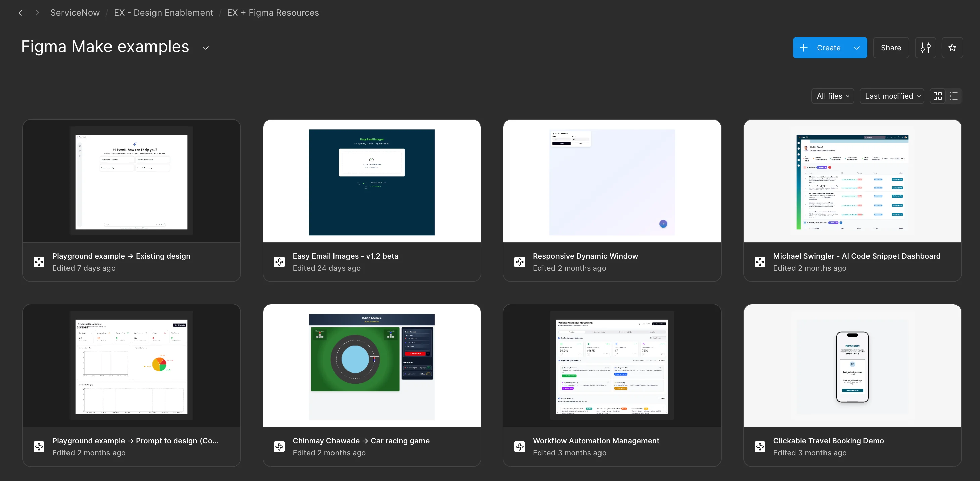Image resolution: width=980 pixels, height=481 pixels.
Task: Click the forward navigation arrow
Action: [x=37, y=12]
